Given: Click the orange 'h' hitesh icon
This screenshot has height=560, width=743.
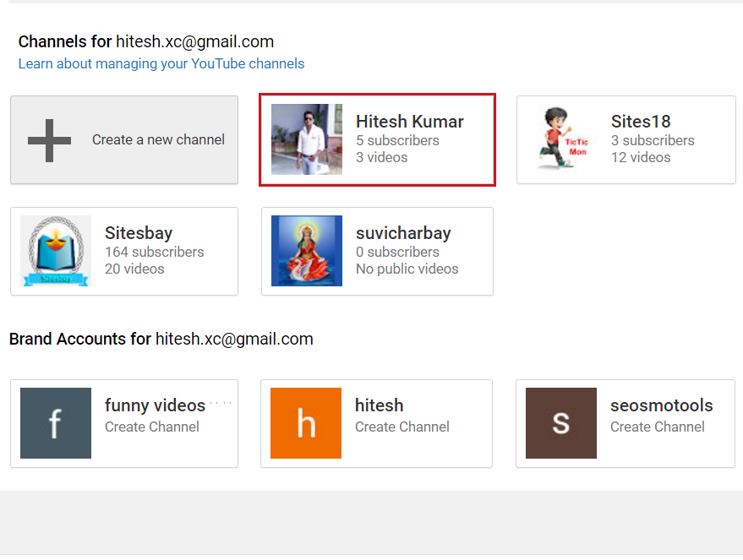Looking at the screenshot, I should [x=306, y=423].
